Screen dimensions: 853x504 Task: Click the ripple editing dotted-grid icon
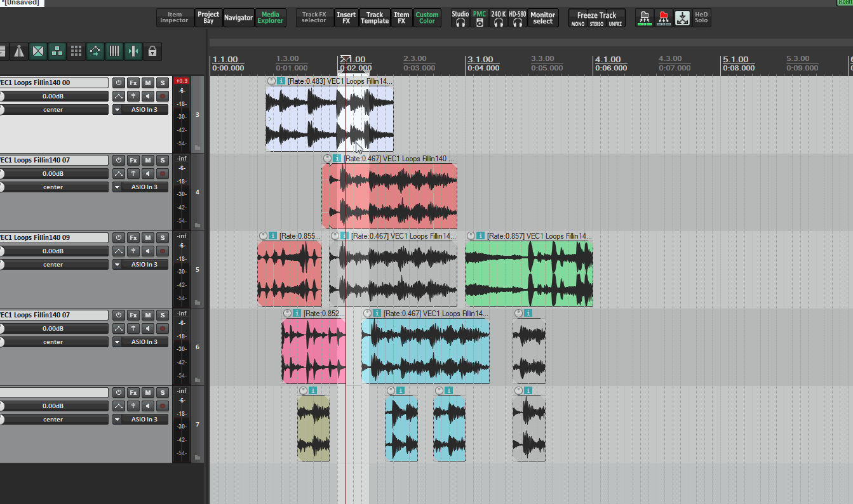(x=76, y=51)
